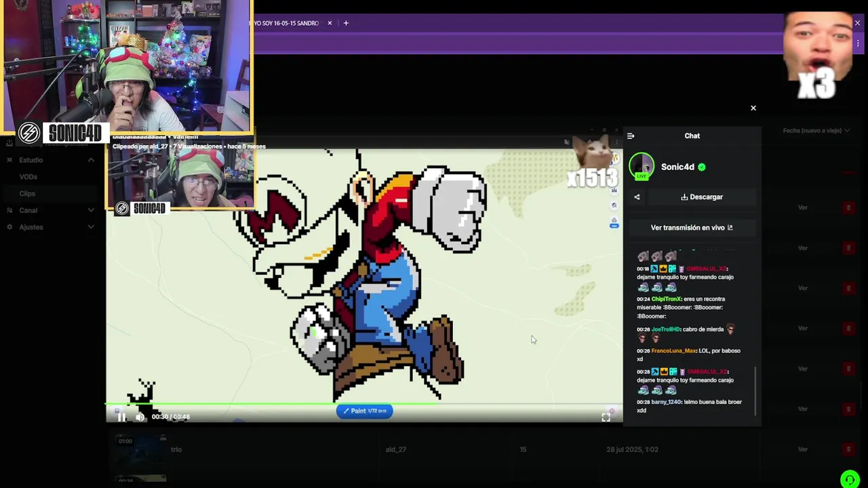Click the '28 jul 2025, 1:02' date

(x=632, y=449)
